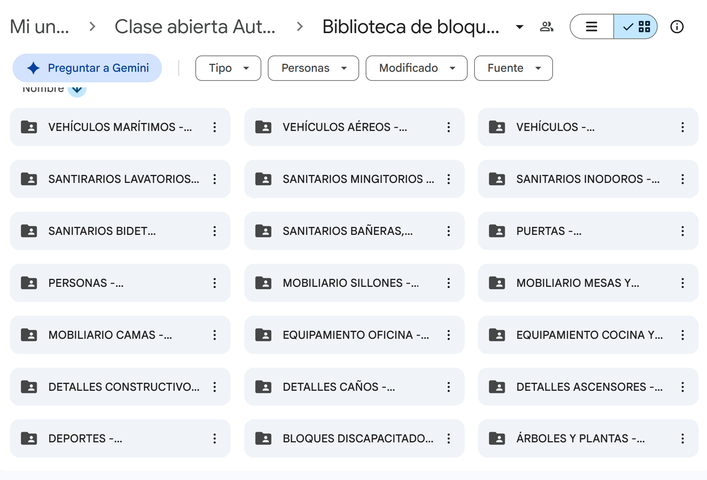Select the SANITARIOS BAÑERAS folder

354,231
